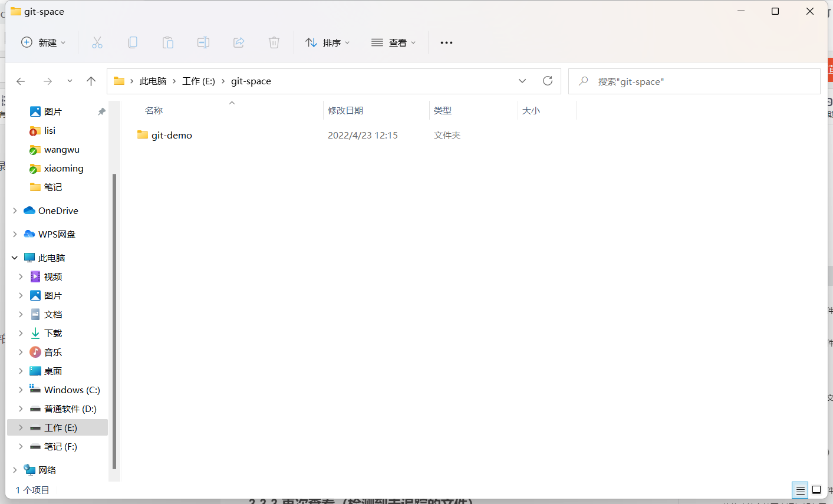Viewport: 833px width, 504px height.
Task: Click the 1 个项目 status text
Action: click(x=32, y=490)
